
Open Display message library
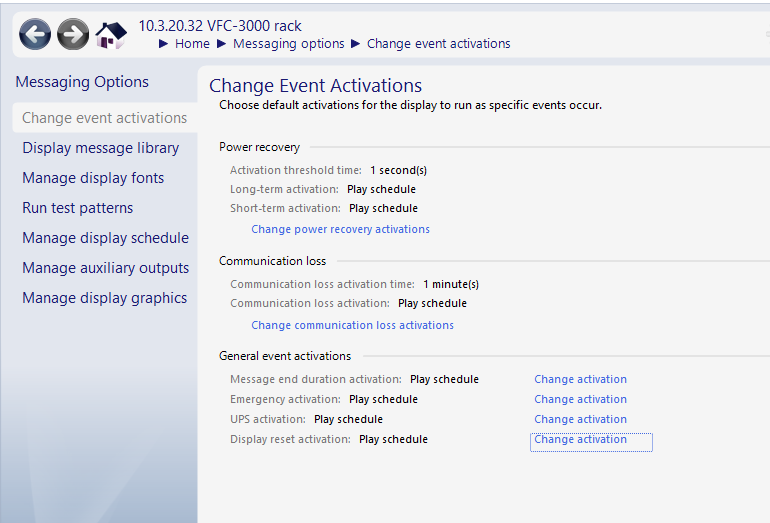point(100,148)
